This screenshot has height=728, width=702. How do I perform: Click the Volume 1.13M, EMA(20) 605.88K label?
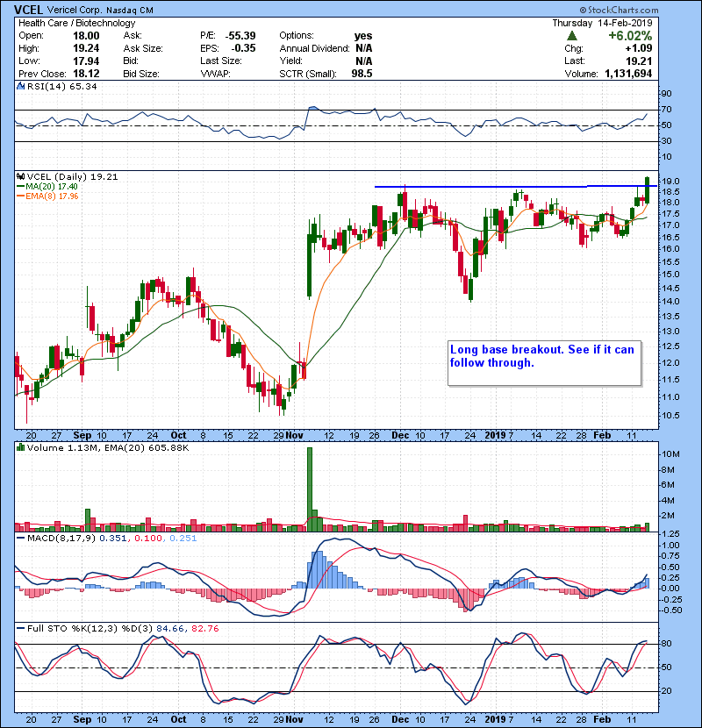[x=108, y=447]
